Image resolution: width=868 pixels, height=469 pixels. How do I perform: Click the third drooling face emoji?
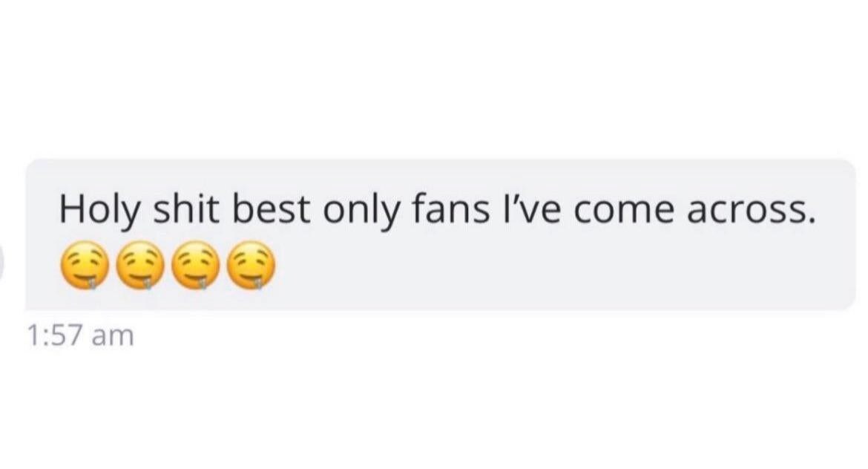coord(195,265)
